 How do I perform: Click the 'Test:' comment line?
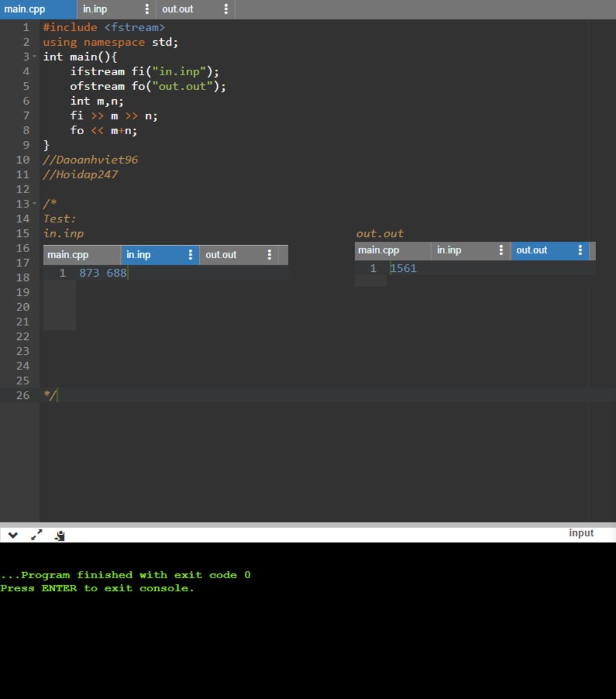pos(60,218)
